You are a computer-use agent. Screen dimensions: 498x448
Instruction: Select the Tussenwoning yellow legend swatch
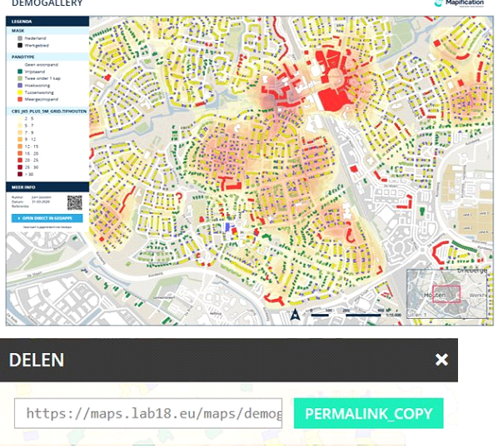coord(20,92)
